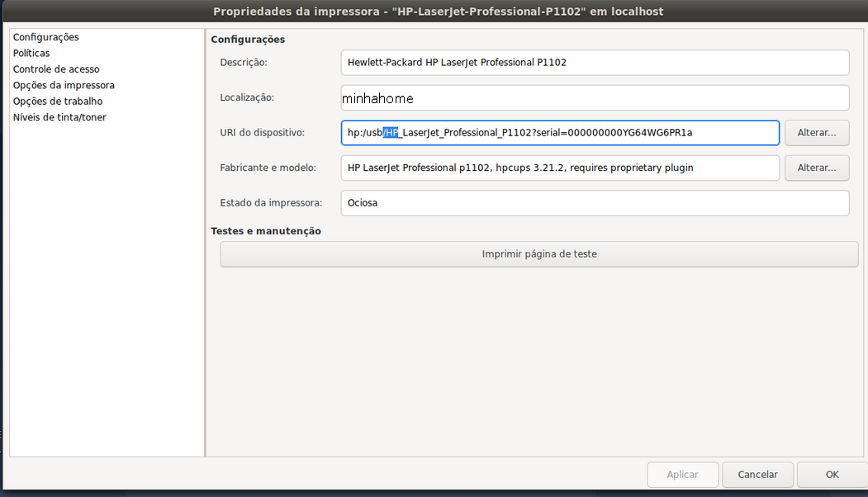Click the URI do dispositivo label

[x=263, y=133]
